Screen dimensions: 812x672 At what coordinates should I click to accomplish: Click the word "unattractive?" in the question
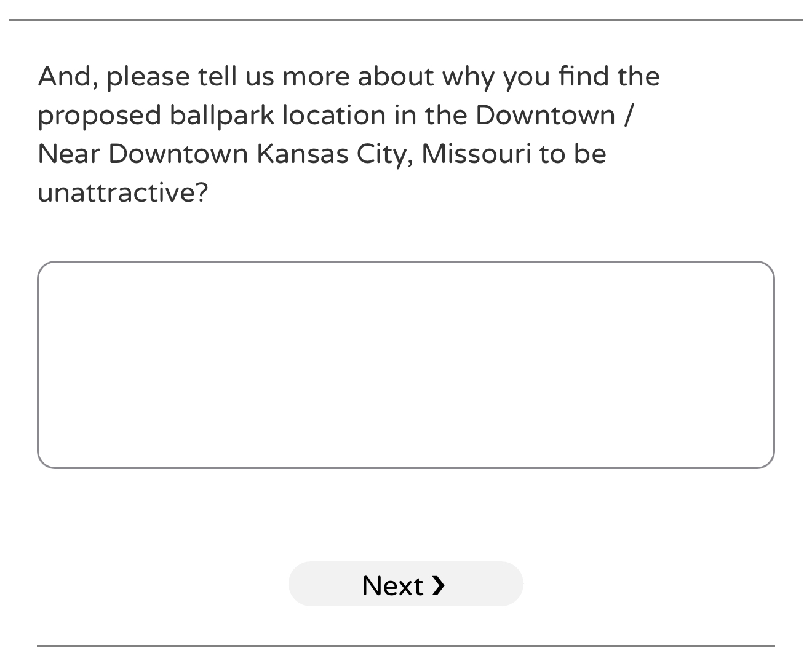pos(123,192)
